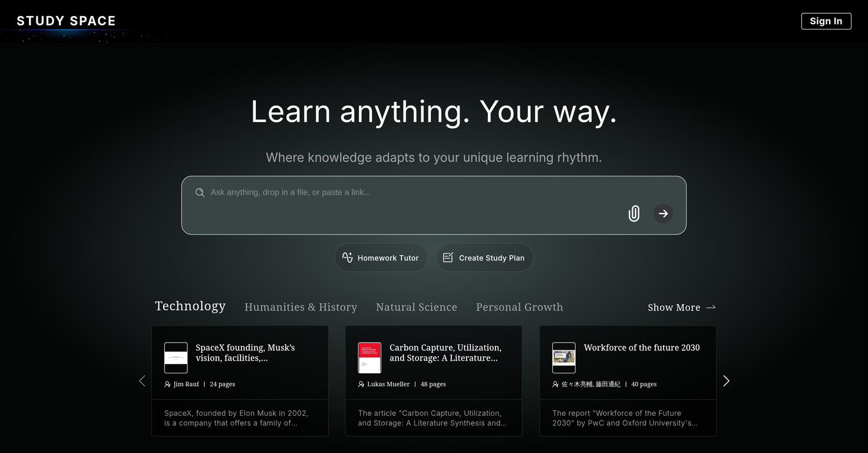Click the Sign In button
Screen dimensions: 868x453
tap(826, 21)
